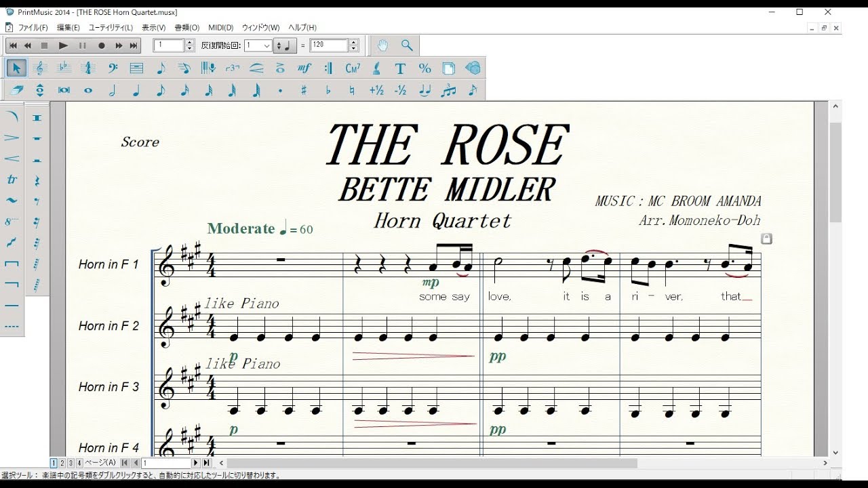
Task: Open the repeat start count dropdown
Action: pos(267,45)
